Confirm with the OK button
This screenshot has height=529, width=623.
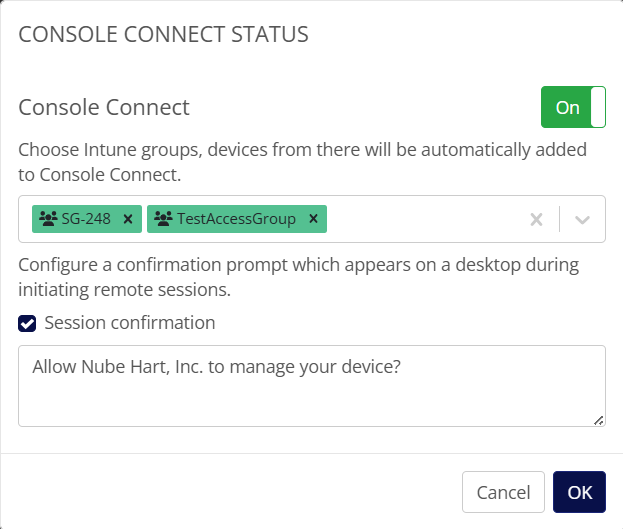579,492
